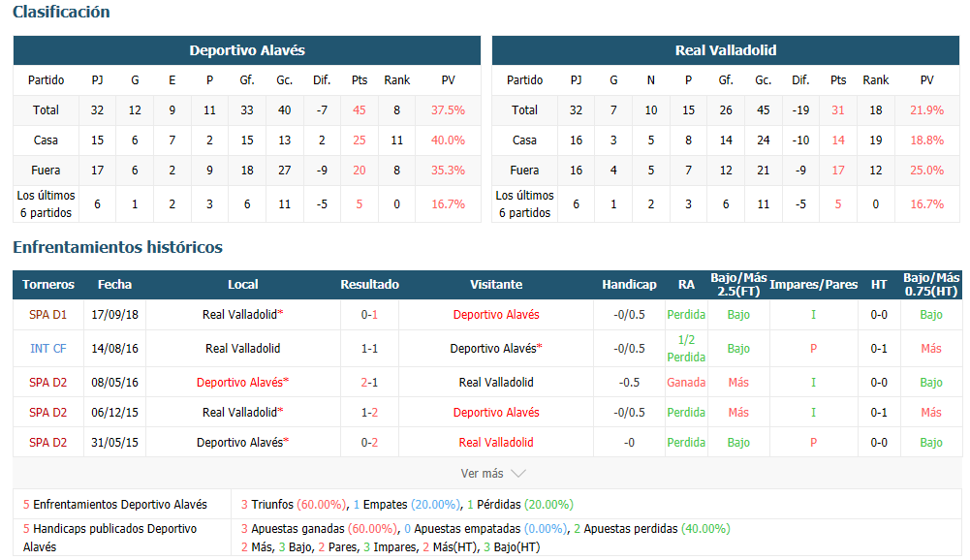Viewport: 970px width, 560px height.
Task: Click Valladolid Casa PV 18.8%
Action: [926, 140]
